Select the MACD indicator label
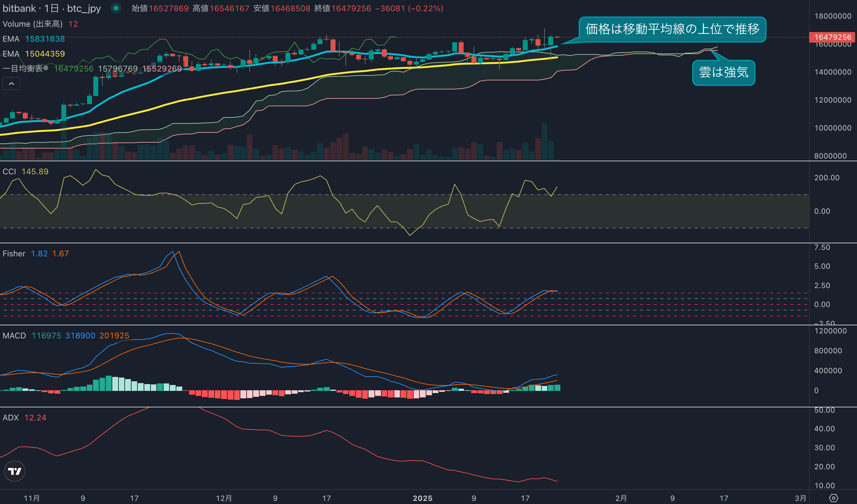This screenshot has width=857, height=504. point(14,336)
